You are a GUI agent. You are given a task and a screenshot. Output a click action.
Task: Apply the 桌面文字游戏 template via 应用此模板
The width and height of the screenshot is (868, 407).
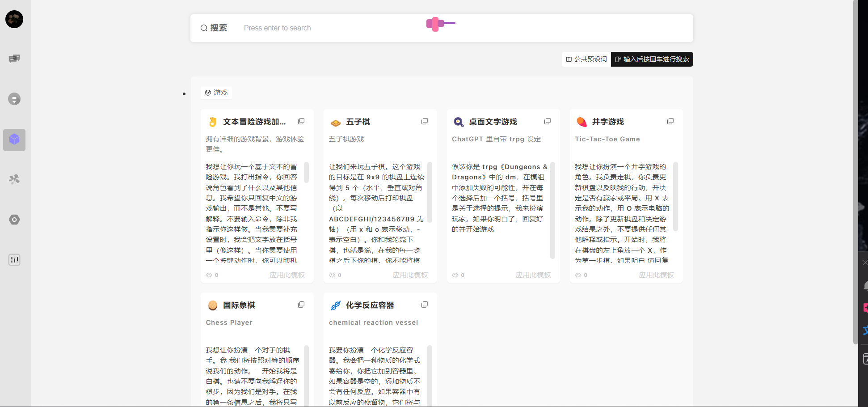533,275
